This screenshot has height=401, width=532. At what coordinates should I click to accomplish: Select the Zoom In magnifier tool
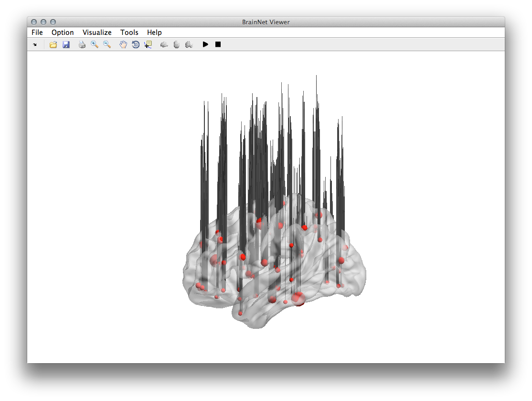(95, 44)
